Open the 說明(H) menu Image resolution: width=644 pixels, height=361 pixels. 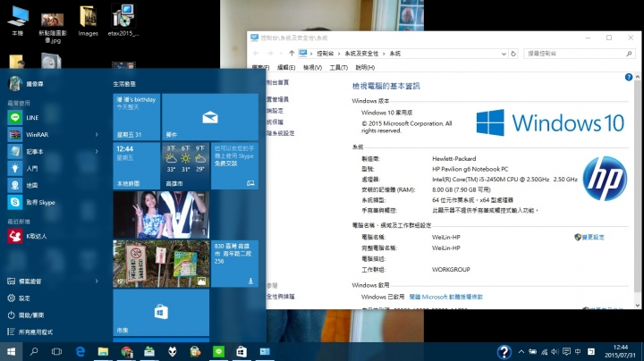coord(365,68)
